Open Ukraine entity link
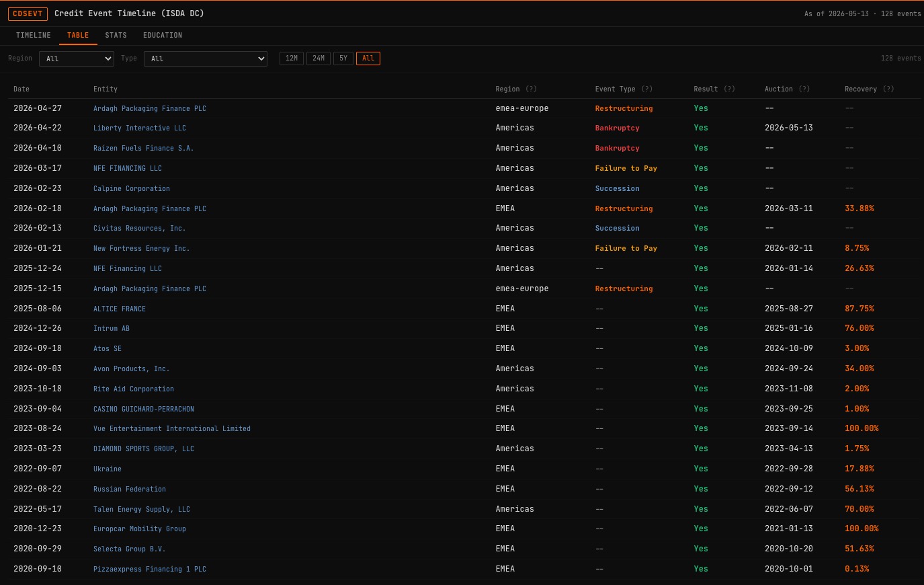 [x=108, y=469]
